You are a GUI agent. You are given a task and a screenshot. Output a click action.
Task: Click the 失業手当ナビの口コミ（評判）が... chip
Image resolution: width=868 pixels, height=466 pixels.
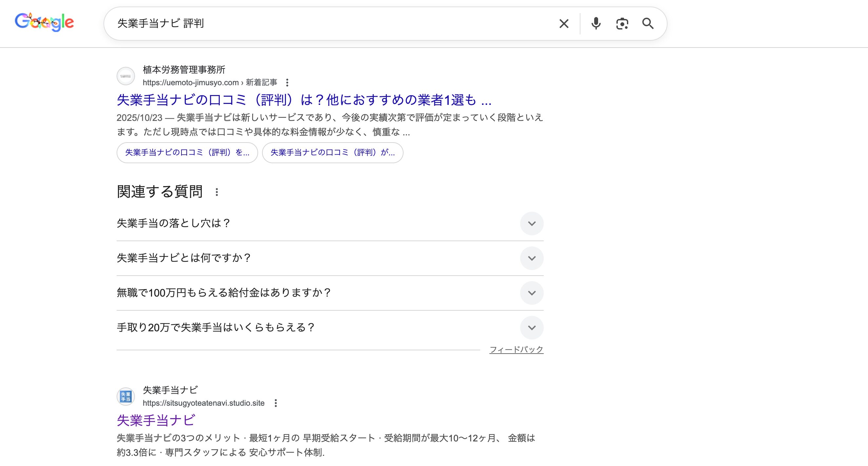(x=332, y=153)
